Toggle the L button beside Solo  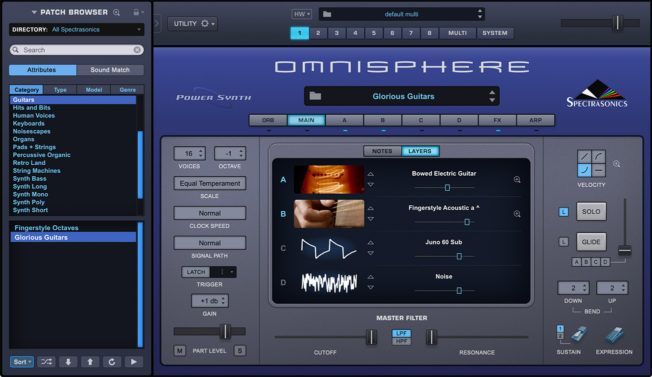[563, 212]
